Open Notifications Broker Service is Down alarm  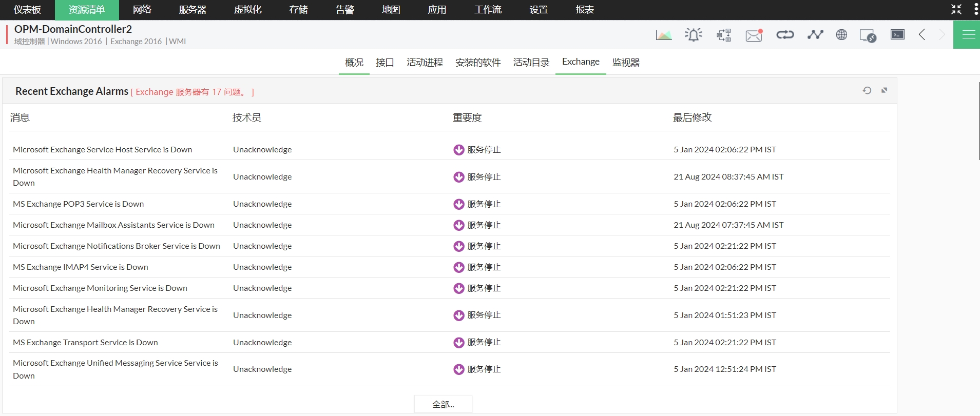coord(117,246)
